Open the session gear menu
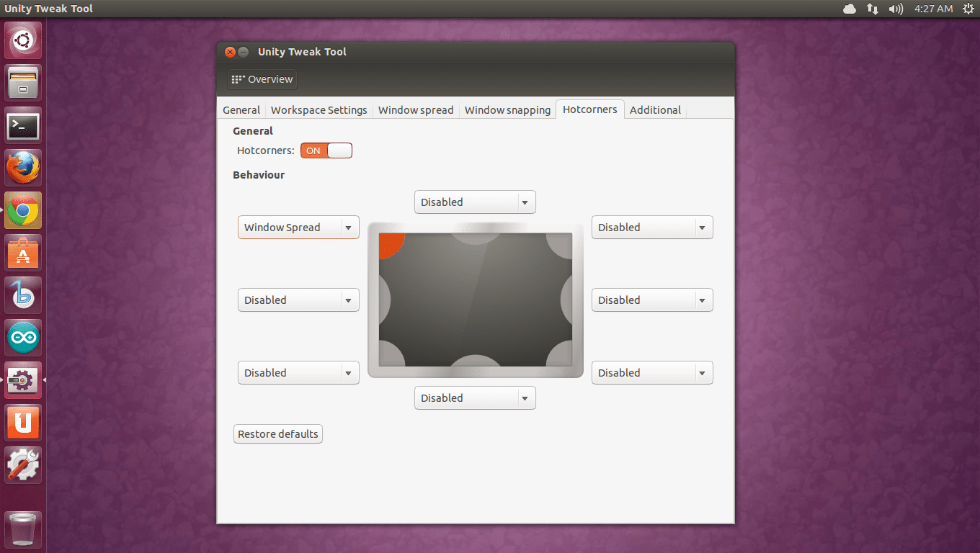The width and height of the screenshot is (980, 553). click(968, 9)
